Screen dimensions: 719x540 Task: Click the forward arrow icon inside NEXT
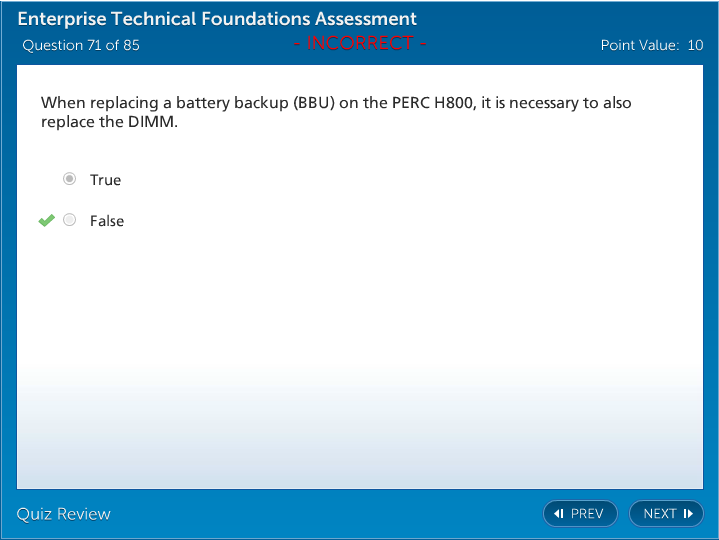pyautogui.click(x=688, y=513)
